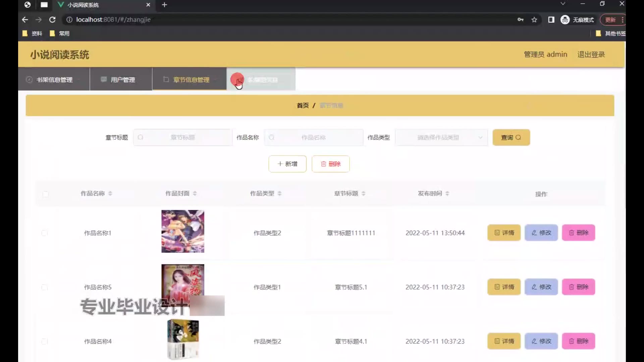Expand the 书架信息管理 menu

(x=54, y=80)
